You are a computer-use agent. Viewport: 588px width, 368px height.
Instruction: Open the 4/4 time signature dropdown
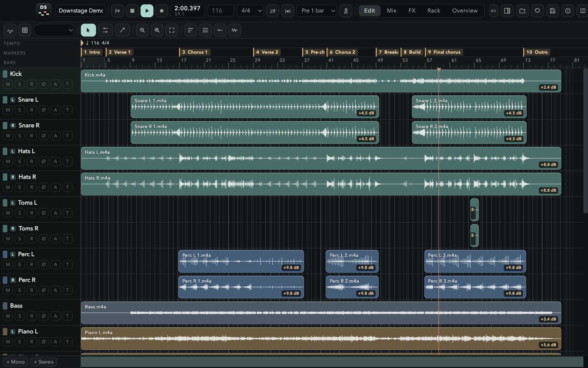tap(250, 11)
